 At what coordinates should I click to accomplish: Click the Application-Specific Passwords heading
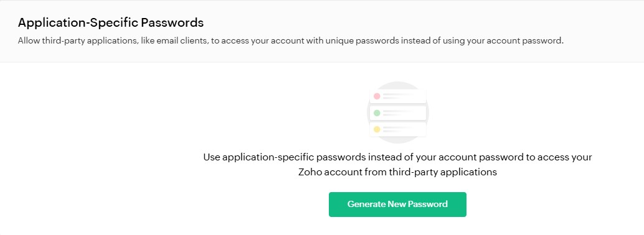click(x=110, y=22)
